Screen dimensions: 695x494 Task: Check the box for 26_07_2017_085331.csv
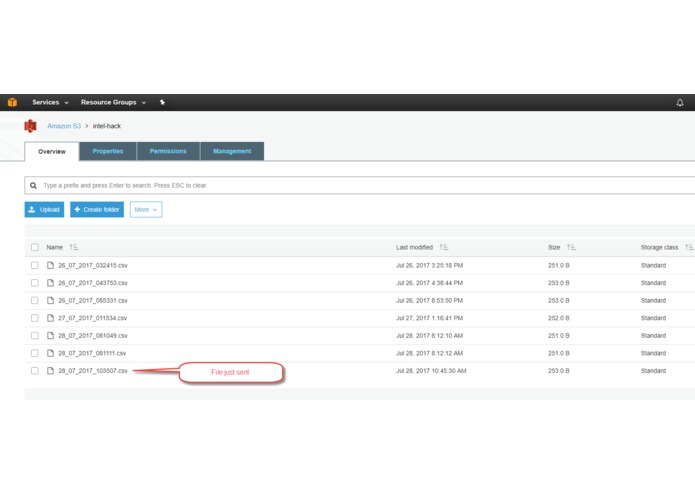tap(35, 300)
